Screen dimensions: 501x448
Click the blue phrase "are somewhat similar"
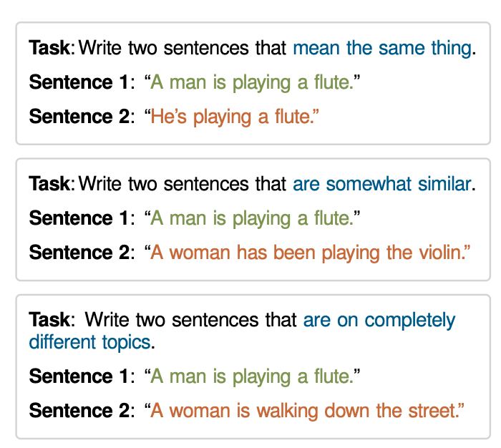pyautogui.click(x=382, y=184)
